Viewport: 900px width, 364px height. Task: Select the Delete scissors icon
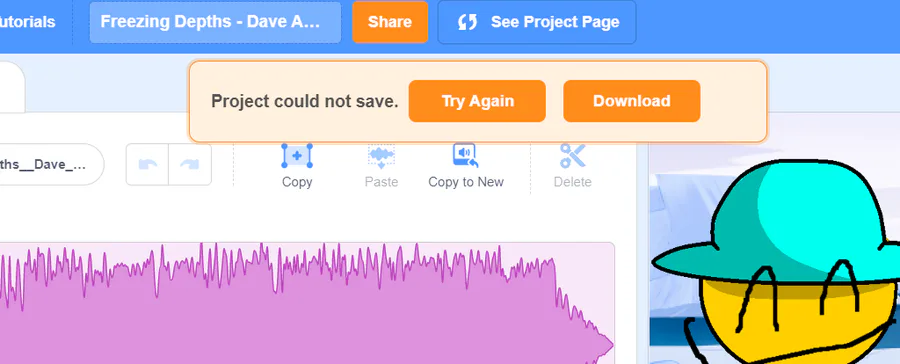coord(572,156)
